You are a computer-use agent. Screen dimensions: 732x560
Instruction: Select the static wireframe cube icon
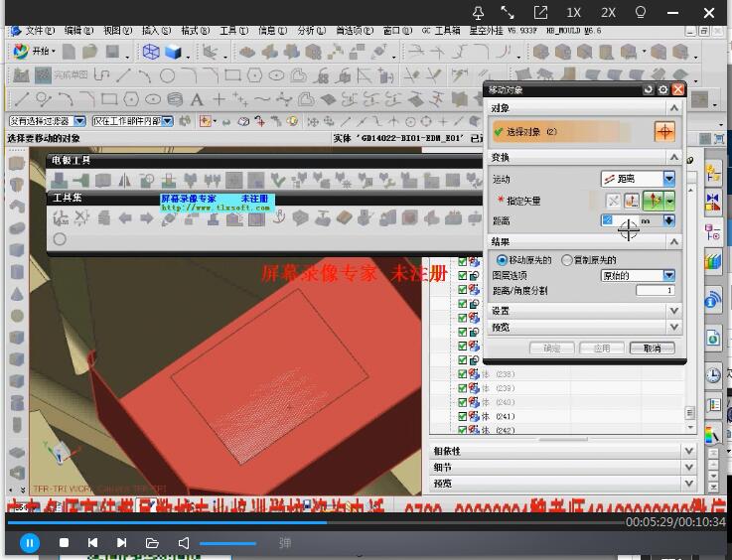(x=151, y=52)
